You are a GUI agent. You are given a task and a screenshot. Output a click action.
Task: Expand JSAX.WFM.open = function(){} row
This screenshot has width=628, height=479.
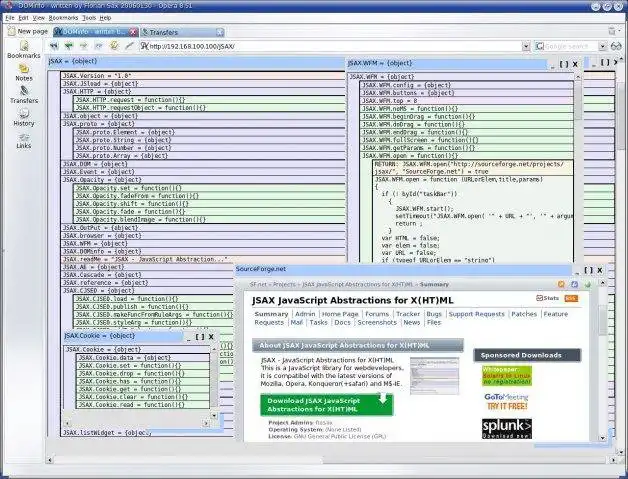click(467, 156)
